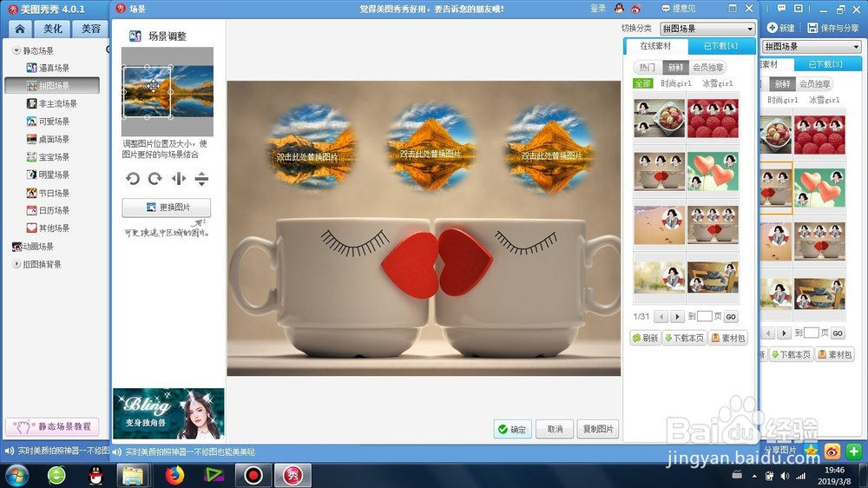The height and width of the screenshot is (488, 868).
Task: Select the 会员独享 filter in the dialog
Action: click(708, 67)
